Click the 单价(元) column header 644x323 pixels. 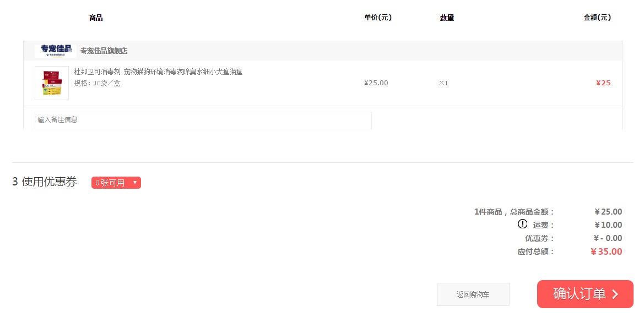(378, 18)
